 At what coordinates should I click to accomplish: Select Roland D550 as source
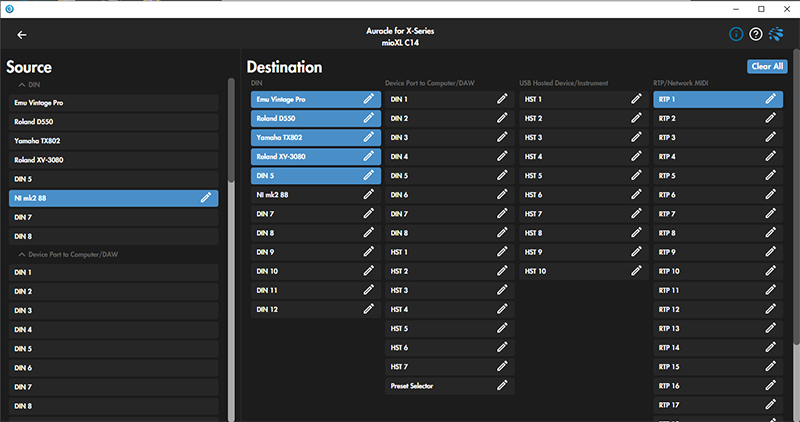point(113,121)
